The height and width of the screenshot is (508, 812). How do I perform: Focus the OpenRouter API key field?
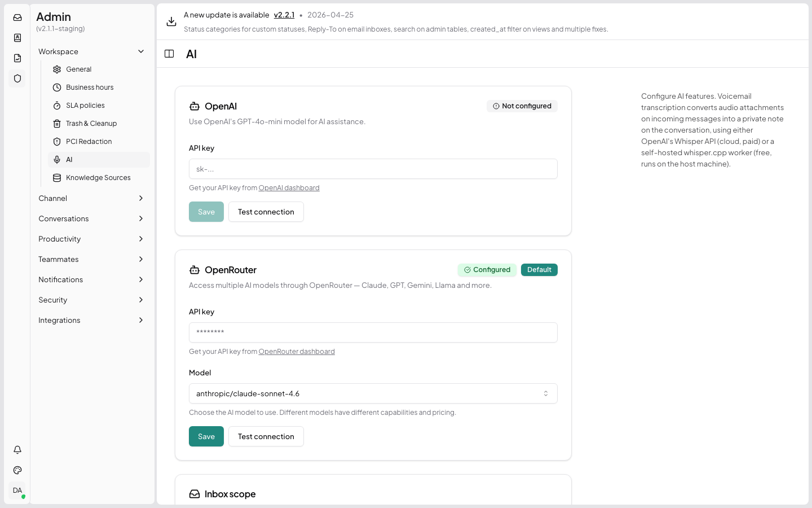click(x=373, y=332)
